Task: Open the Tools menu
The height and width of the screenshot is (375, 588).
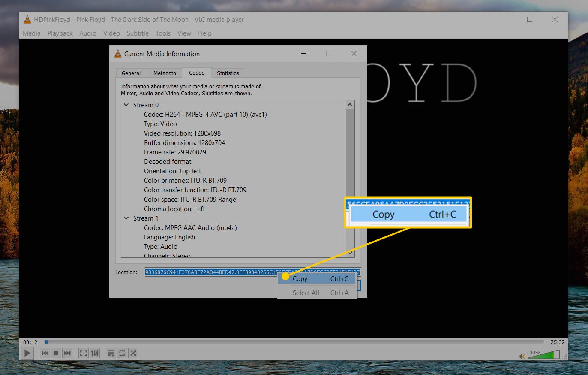Action: tap(163, 33)
